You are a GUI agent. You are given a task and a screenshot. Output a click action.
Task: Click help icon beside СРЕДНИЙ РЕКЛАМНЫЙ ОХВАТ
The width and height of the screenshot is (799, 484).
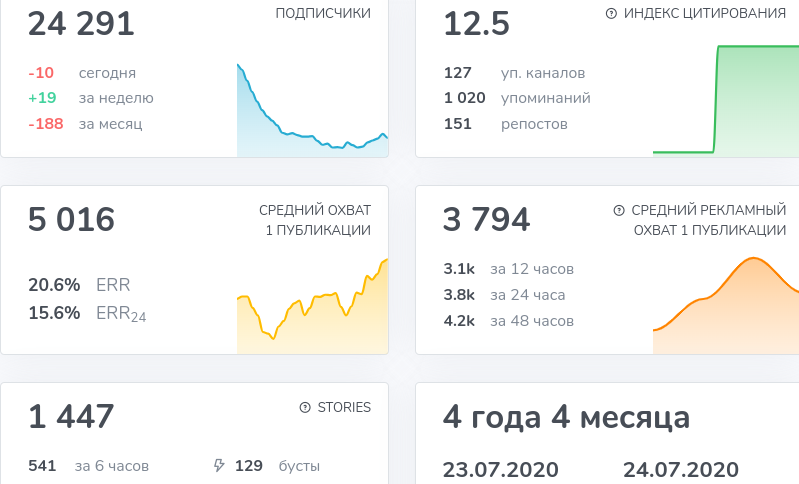pyautogui.click(x=619, y=210)
